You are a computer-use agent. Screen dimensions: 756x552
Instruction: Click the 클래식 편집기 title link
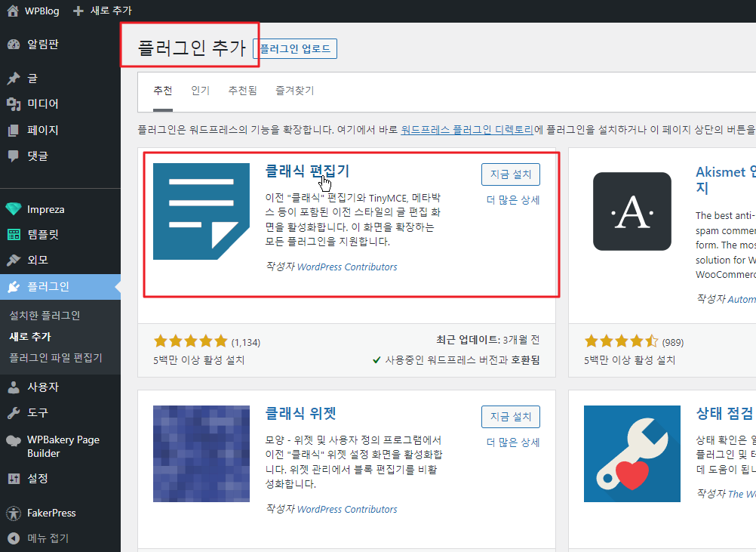(x=307, y=171)
